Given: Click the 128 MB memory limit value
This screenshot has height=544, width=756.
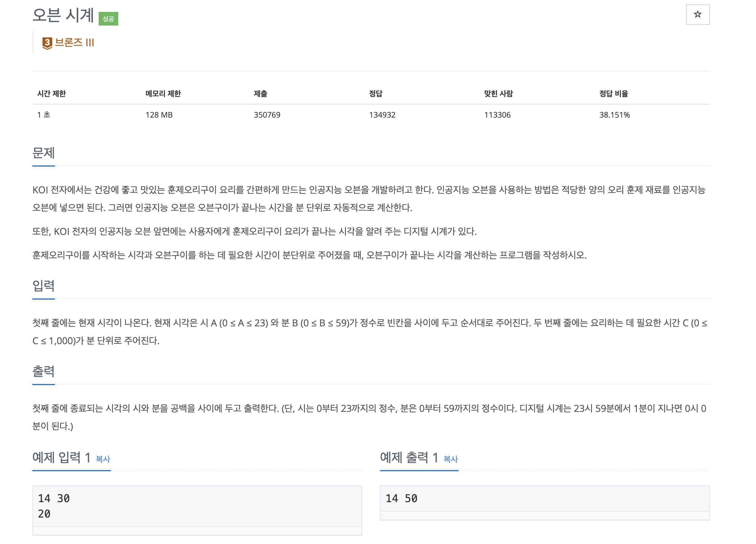Looking at the screenshot, I should tap(159, 115).
